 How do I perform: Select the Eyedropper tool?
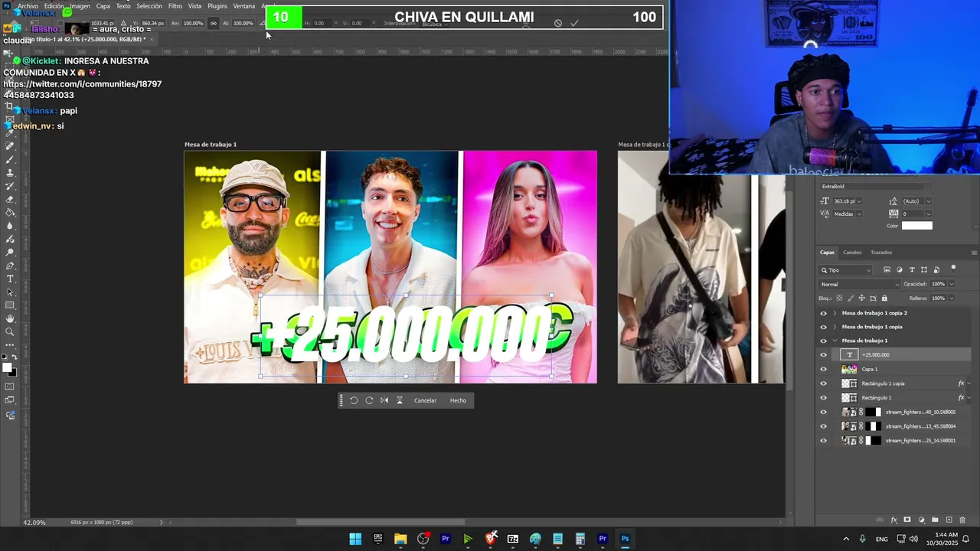[x=10, y=132]
